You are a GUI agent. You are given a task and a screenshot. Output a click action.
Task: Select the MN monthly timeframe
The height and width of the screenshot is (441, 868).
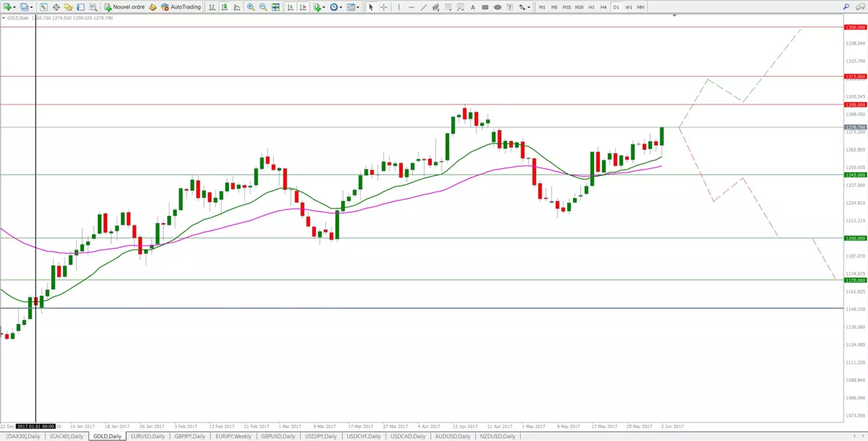pyautogui.click(x=641, y=7)
